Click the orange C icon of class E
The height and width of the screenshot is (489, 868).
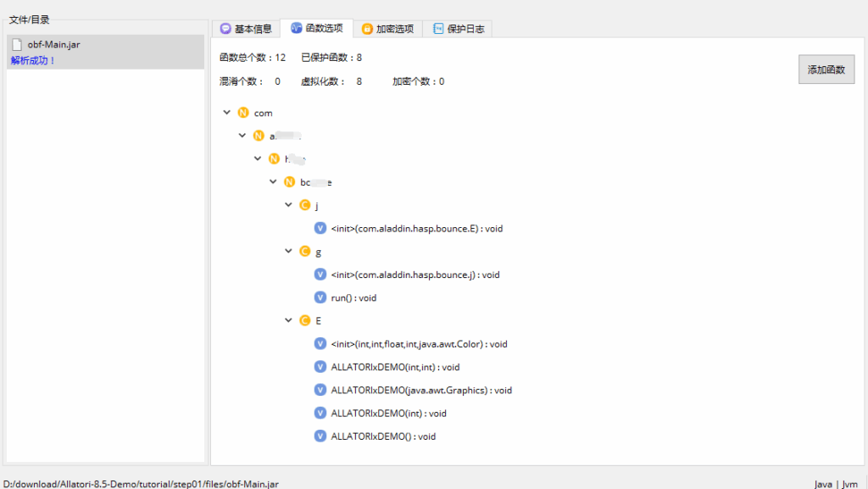(x=305, y=320)
